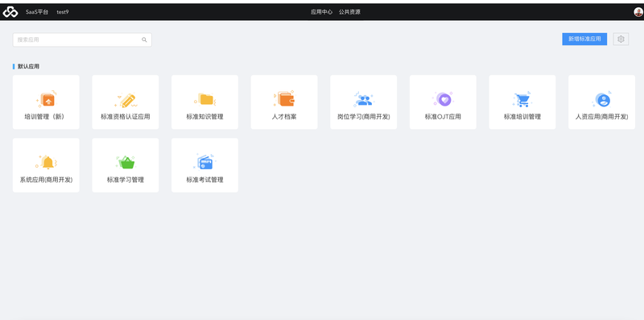
Task: Open the 标准知识管理 folder icon
Action: click(x=205, y=99)
